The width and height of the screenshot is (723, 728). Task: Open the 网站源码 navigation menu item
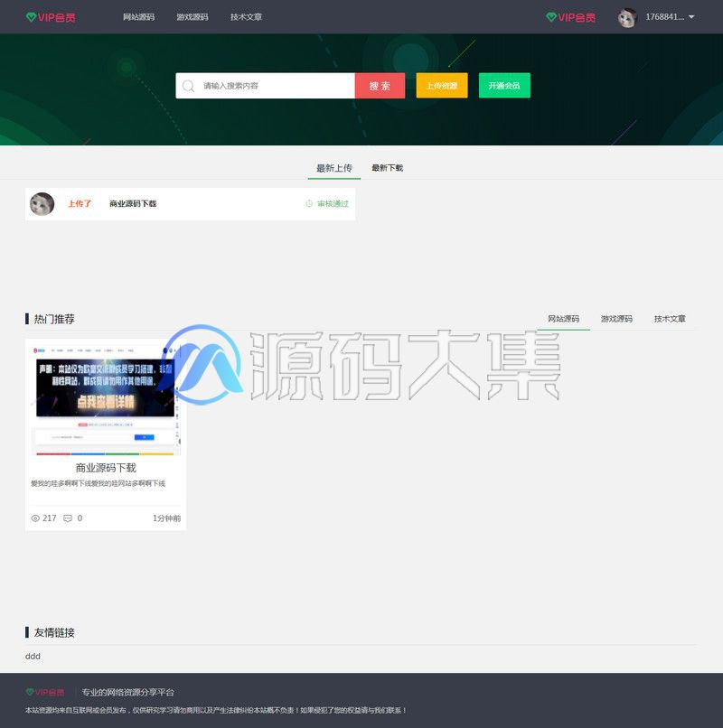(x=138, y=17)
